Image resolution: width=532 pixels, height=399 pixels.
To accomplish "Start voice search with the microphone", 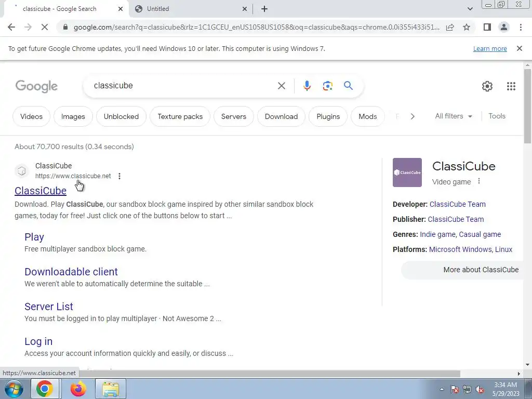I will click(x=307, y=86).
